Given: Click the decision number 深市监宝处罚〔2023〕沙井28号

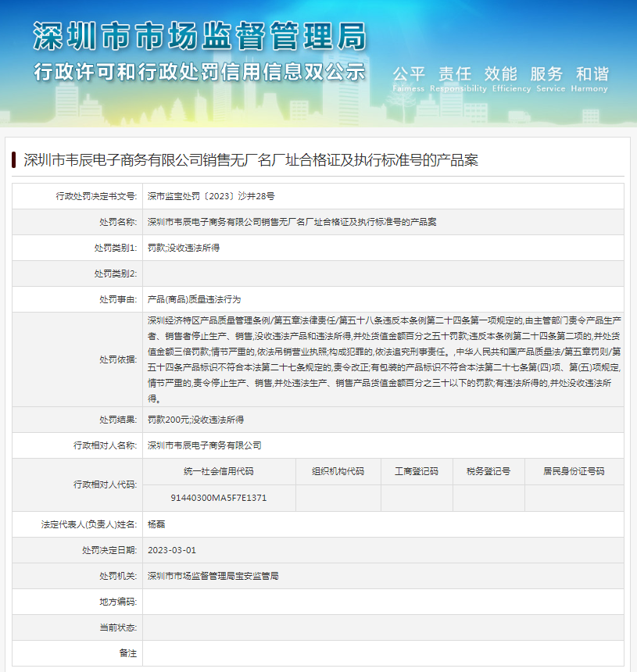Looking at the screenshot, I should [211, 196].
